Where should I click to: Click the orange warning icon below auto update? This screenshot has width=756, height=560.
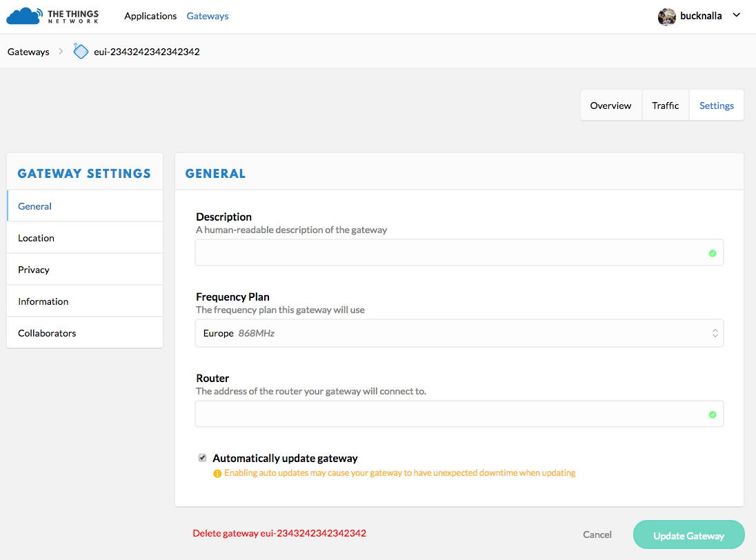coord(218,472)
